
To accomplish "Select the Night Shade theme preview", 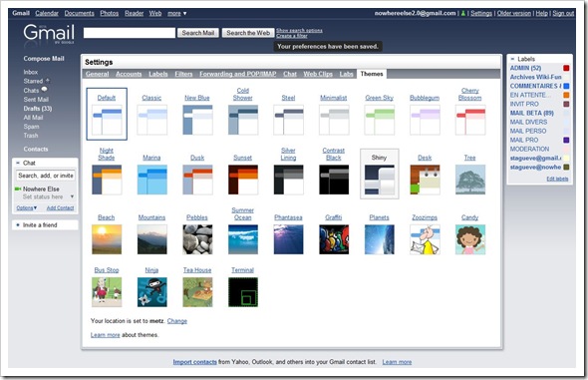I will (107, 180).
